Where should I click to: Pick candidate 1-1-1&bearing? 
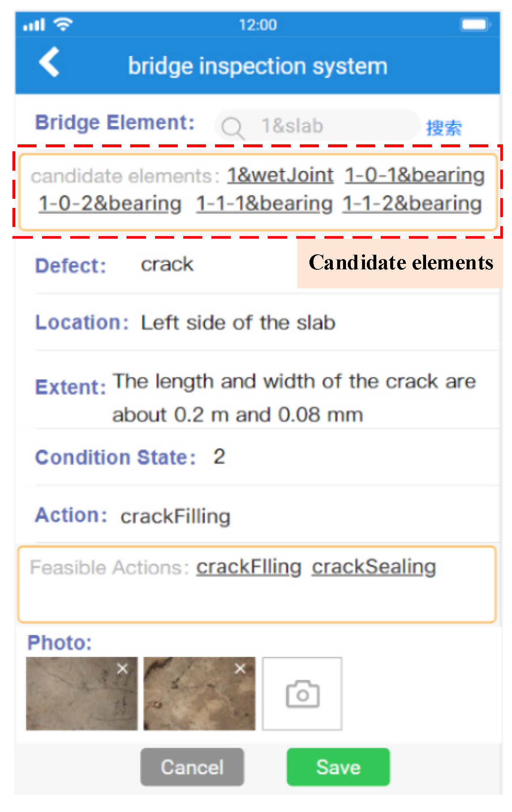click(x=264, y=204)
